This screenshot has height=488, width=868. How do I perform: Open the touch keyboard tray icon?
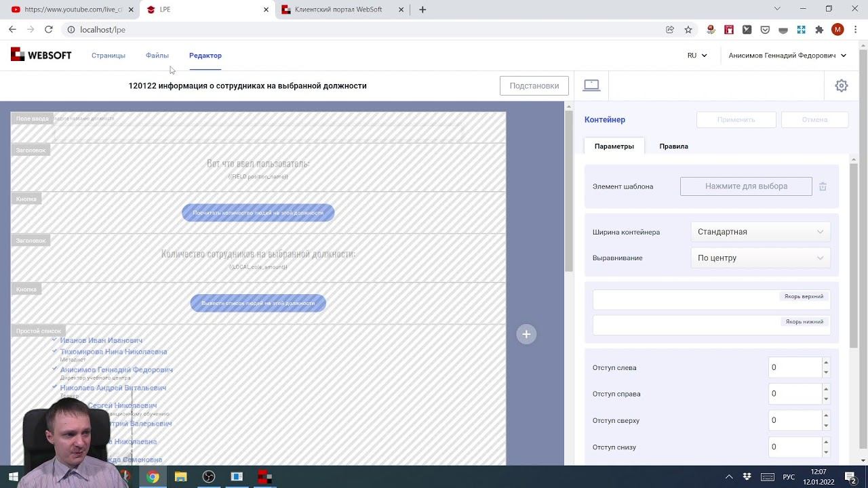[768, 477]
